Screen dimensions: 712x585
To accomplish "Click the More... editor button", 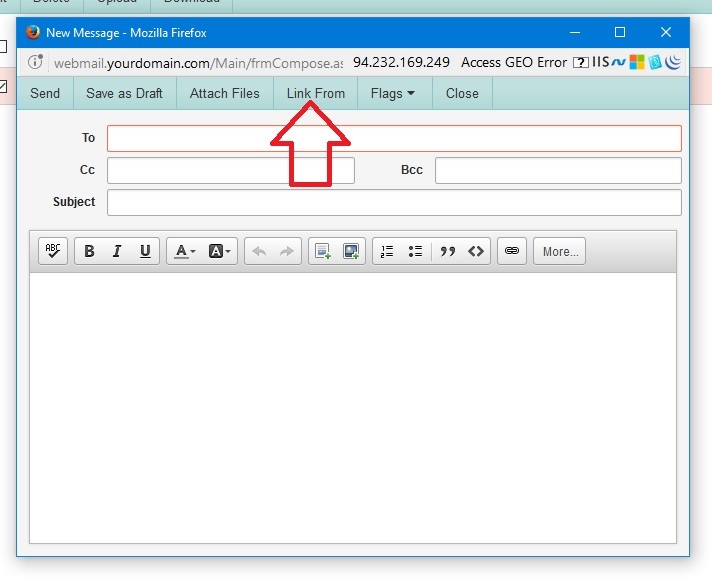I will click(560, 251).
